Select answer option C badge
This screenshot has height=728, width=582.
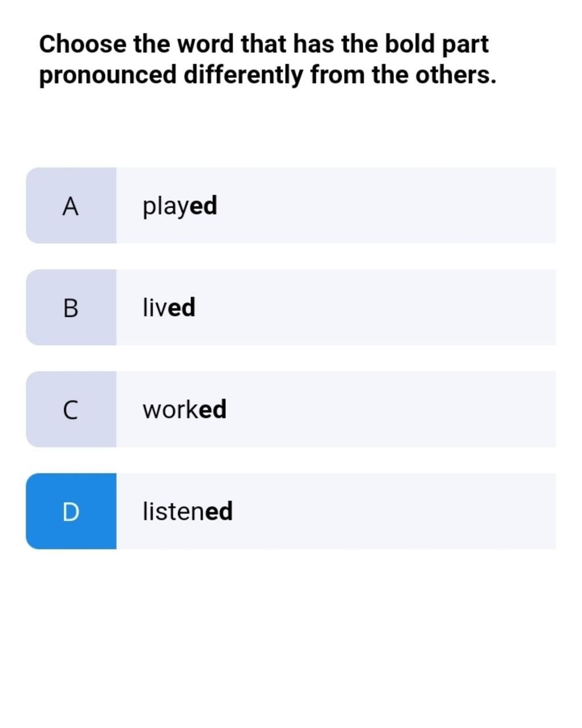pyautogui.click(x=71, y=409)
